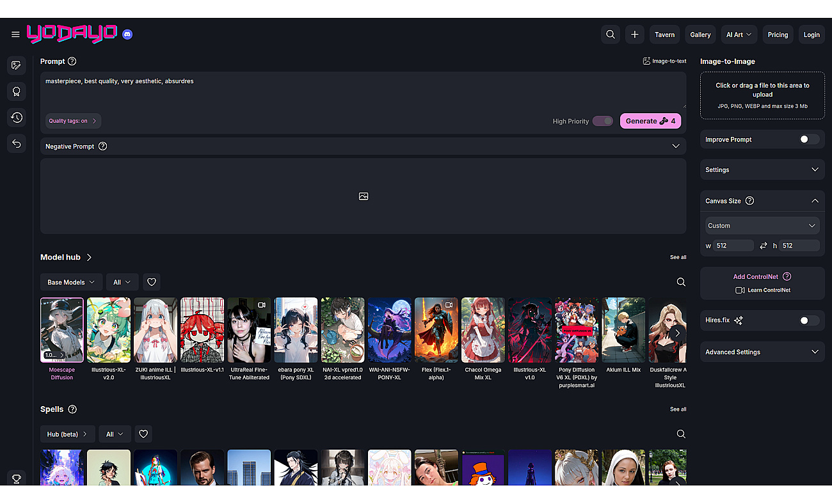Open the award badge sidebar icon
The height and width of the screenshot is (504, 832).
17,91
